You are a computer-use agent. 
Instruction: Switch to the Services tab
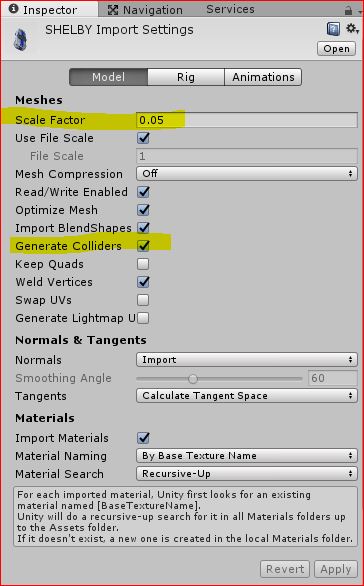coord(230,9)
